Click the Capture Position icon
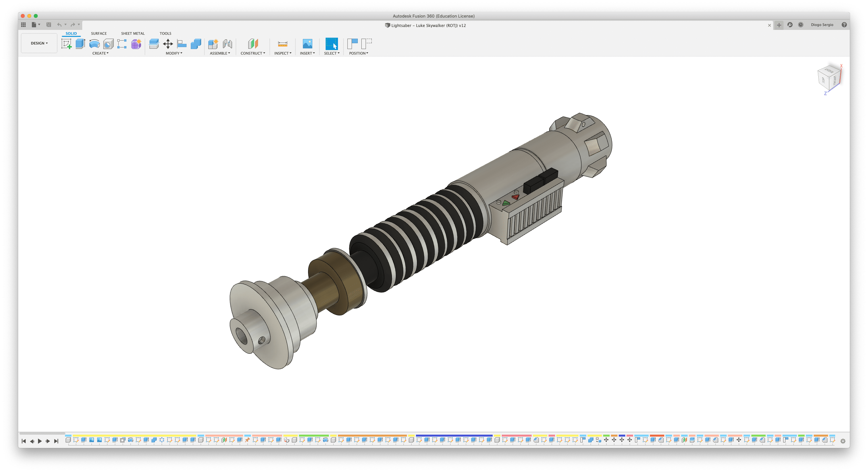The height and width of the screenshot is (472, 868). (353, 44)
